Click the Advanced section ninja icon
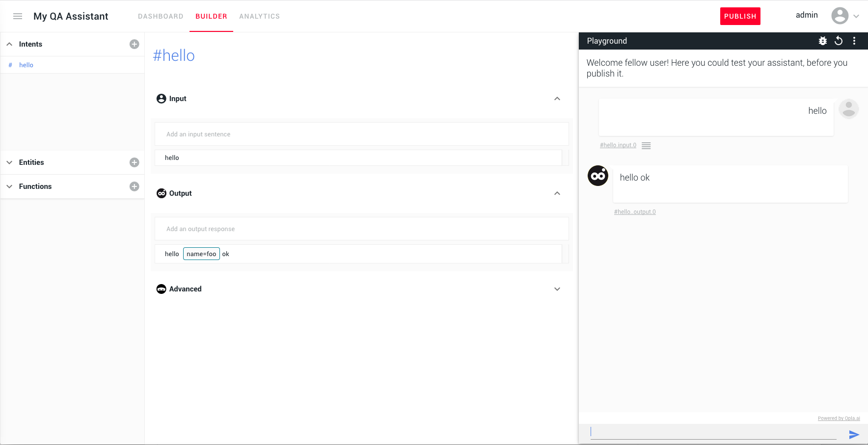Image resolution: width=868 pixels, height=445 pixels. pos(161,289)
